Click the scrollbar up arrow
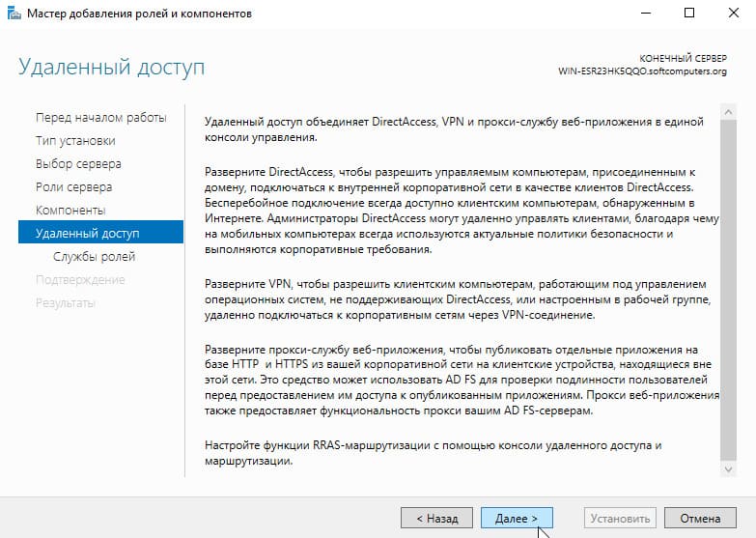Screen dimensions: 756x538 pos(728,111)
